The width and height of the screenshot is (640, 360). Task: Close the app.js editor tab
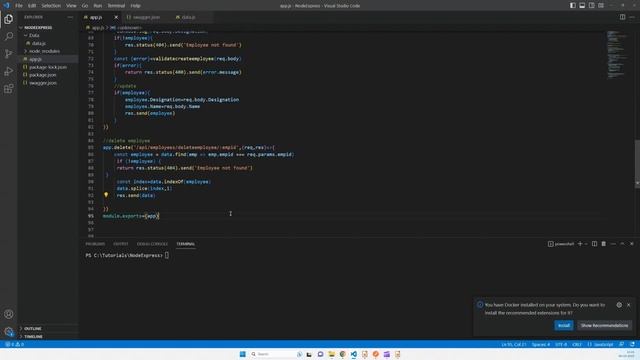116,17
